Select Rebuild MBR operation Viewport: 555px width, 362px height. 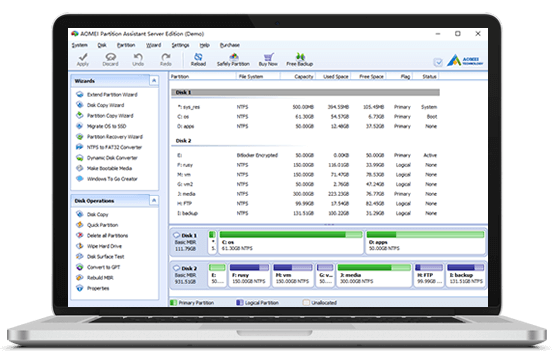(95, 278)
